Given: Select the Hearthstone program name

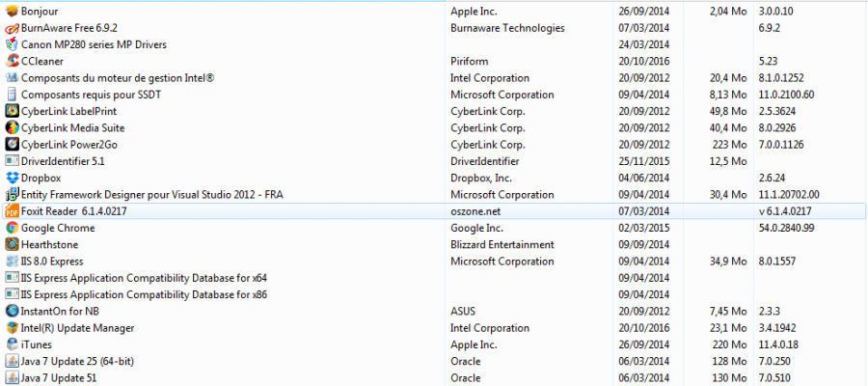Looking at the screenshot, I should (x=49, y=244).
